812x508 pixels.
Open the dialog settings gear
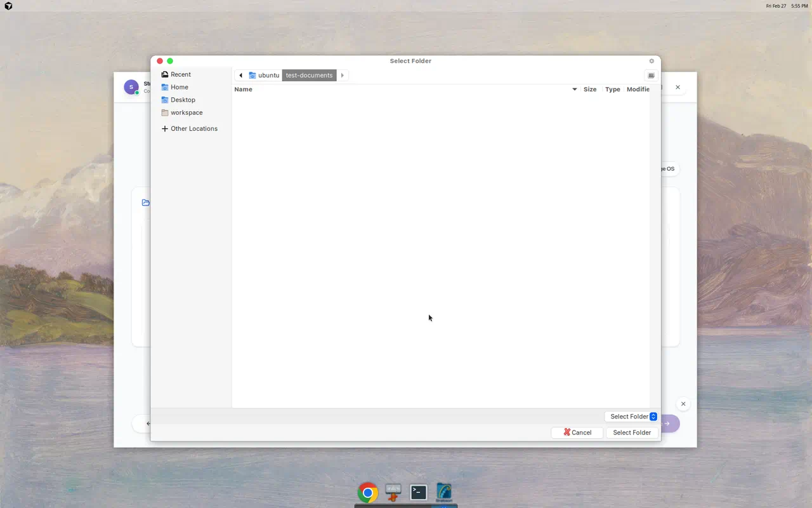click(652, 61)
